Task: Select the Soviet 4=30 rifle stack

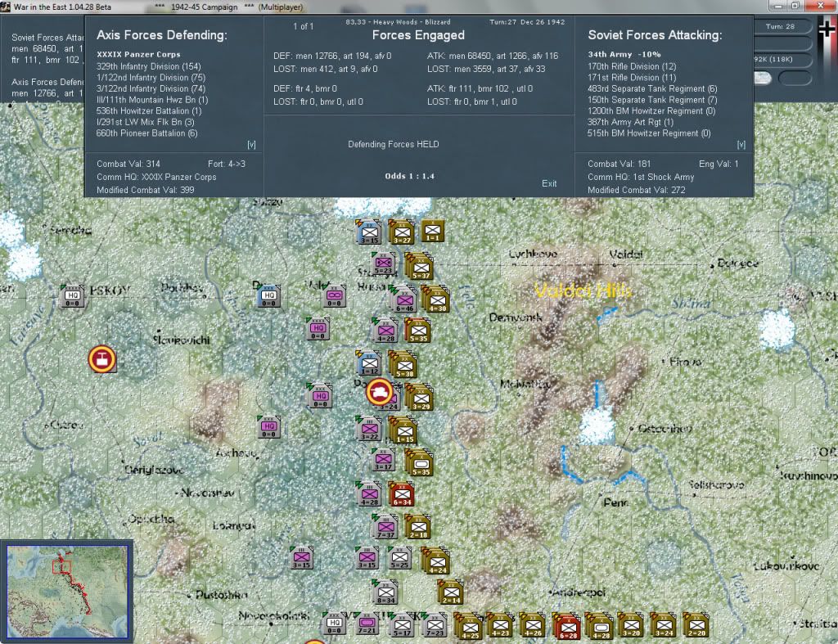Action: [x=436, y=299]
